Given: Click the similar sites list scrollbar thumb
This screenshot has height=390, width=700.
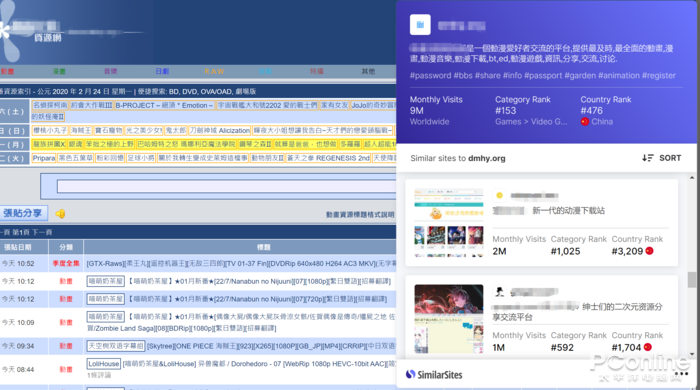Looking at the screenshot, I should 692,280.
